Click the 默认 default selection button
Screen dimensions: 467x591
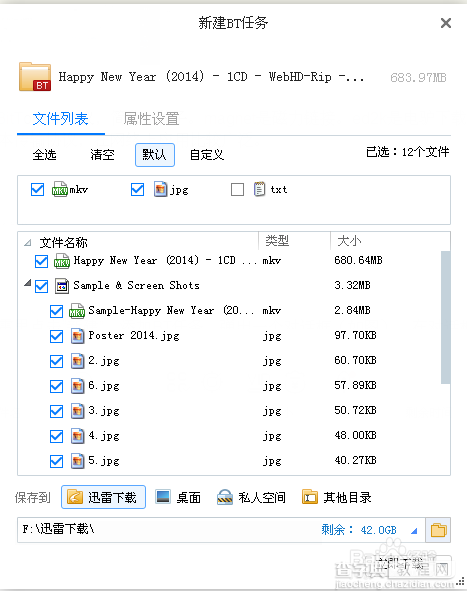pos(155,155)
